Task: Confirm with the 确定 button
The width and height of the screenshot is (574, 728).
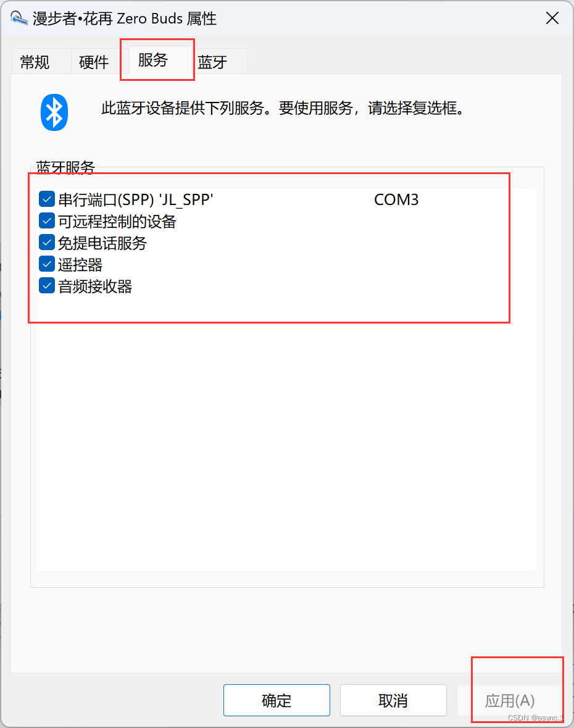Action: 277,700
